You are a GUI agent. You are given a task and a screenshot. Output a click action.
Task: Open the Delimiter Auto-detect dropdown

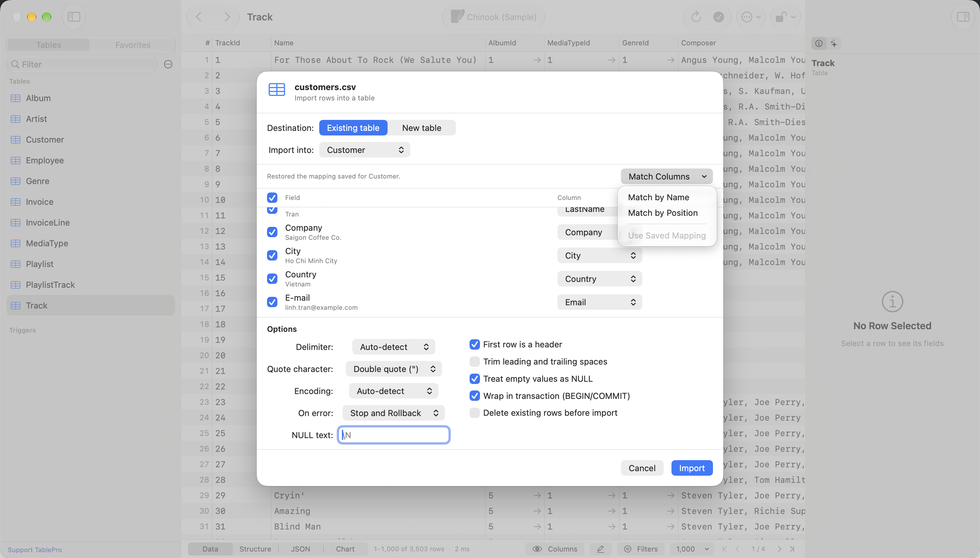click(394, 347)
